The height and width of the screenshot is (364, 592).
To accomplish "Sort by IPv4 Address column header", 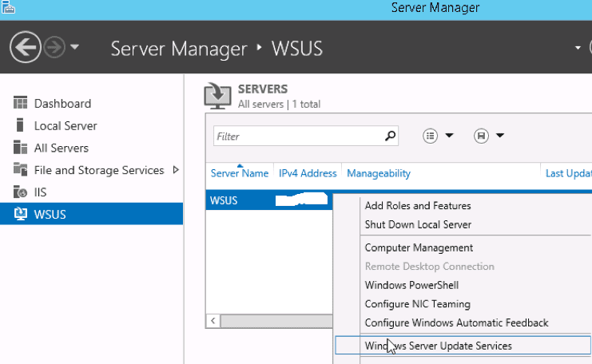I will tap(308, 173).
